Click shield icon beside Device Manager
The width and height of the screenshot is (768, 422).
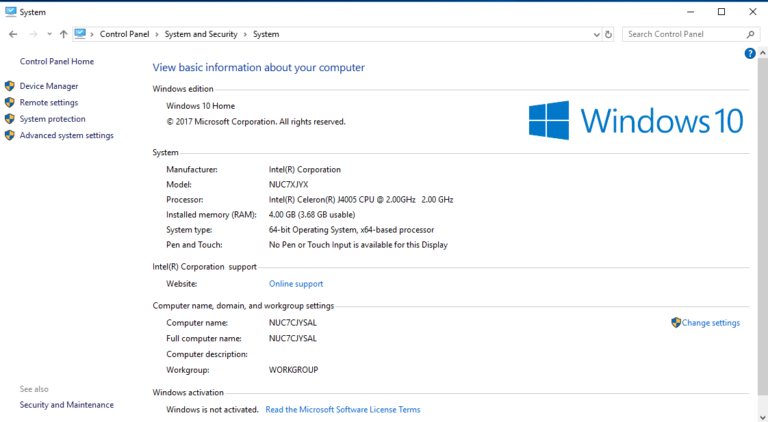point(10,86)
